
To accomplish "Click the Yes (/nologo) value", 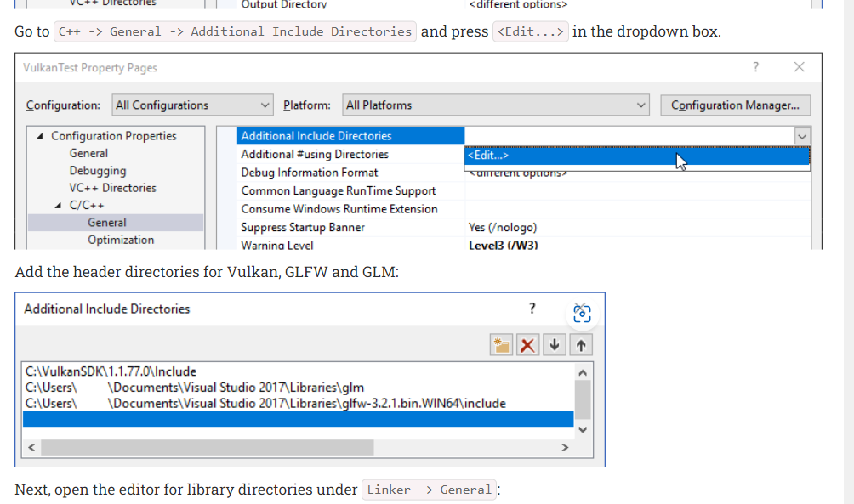I will coord(503,228).
